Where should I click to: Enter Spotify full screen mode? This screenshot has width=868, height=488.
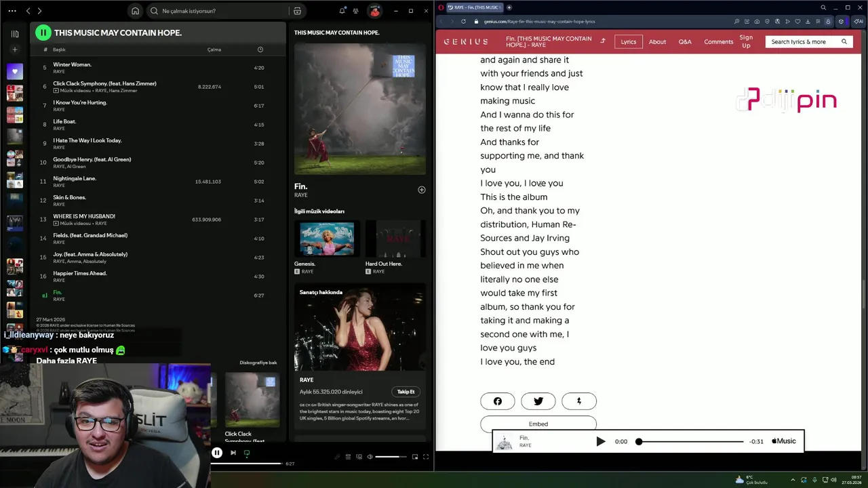pyautogui.click(x=426, y=457)
